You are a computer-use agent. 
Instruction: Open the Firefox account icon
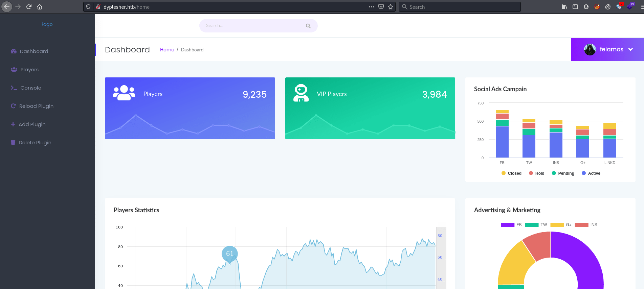[586, 7]
